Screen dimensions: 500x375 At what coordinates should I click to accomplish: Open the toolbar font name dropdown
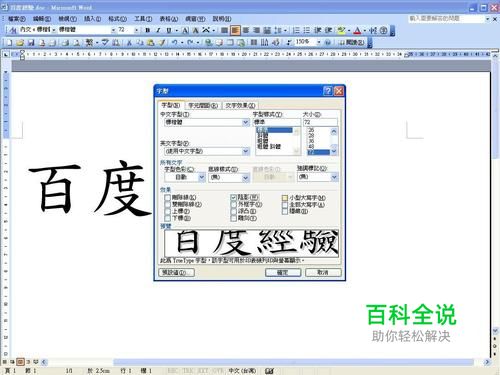(113, 30)
